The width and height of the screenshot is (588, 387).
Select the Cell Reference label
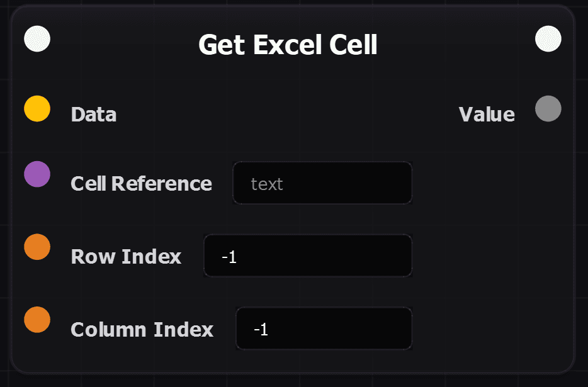[x=141, y=183]
